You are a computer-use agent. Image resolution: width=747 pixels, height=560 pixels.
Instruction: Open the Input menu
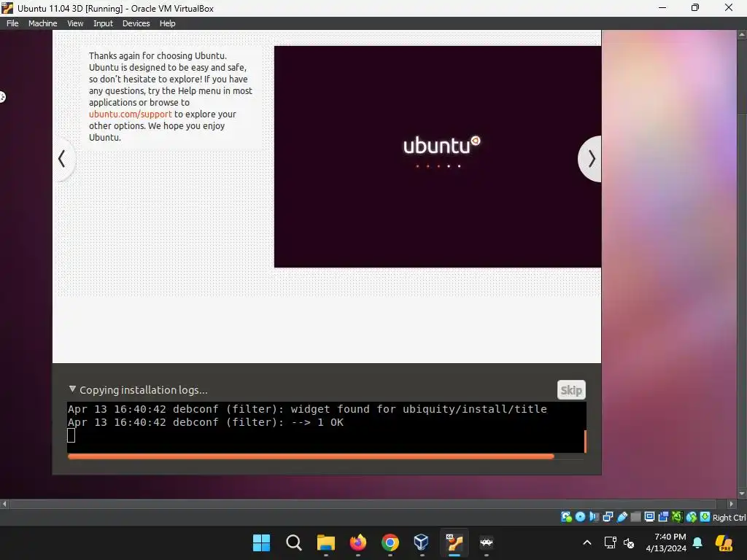click(x=103, y=23)
